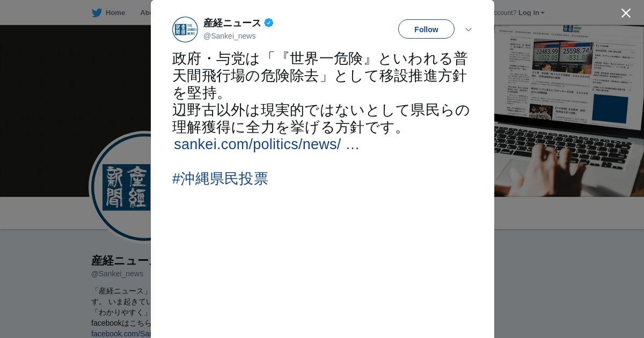
Task: Click the verified badge next to 産経ニュース
Action: click(269, 23)
